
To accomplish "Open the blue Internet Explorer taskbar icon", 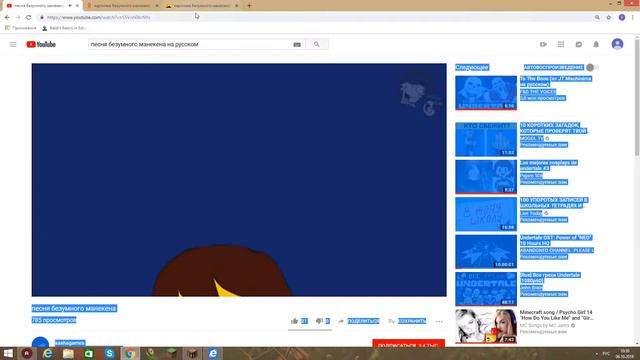I will [x=213, y=353].
